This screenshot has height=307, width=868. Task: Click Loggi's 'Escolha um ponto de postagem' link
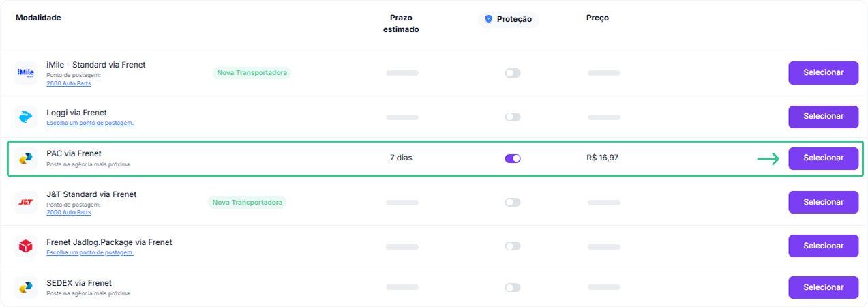coord(89,123)
